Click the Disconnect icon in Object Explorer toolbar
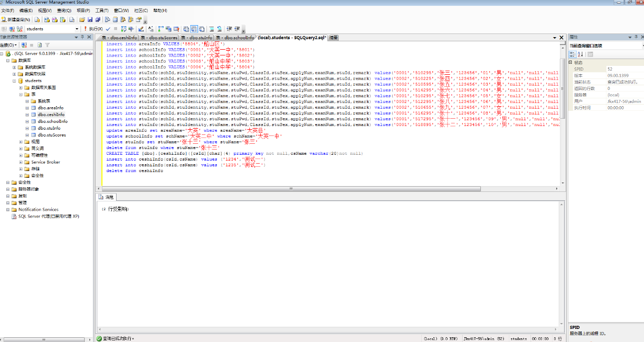This screenshot has width=644, height=342. [24, 45]
